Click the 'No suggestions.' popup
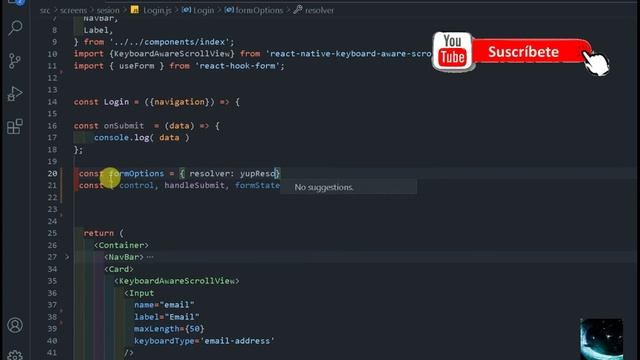Image resolution: width=640 pixels, height=360 pixels. 349,187
